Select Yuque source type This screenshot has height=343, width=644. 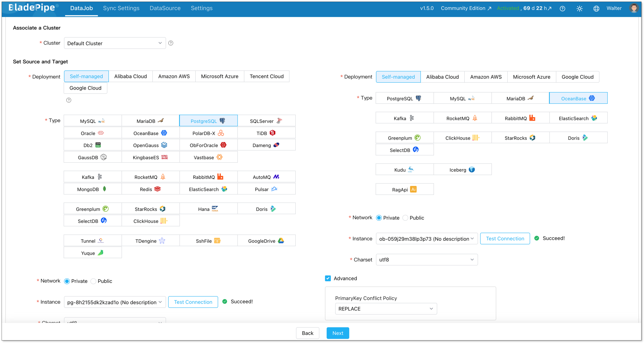click(93, 253)
